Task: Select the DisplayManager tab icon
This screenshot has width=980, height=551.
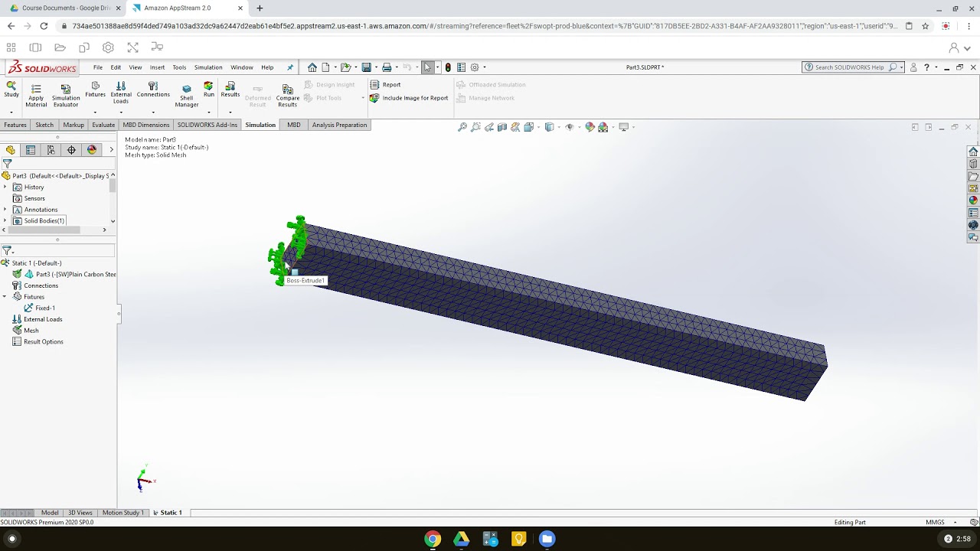Action: [92, 150]
